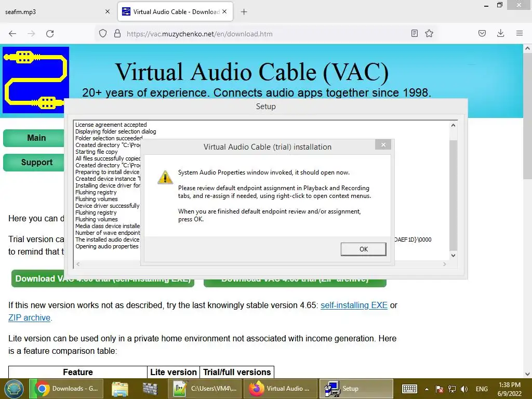Open the Action Center flag icon
The image size is (532, 399).
(x=440, y=389)
